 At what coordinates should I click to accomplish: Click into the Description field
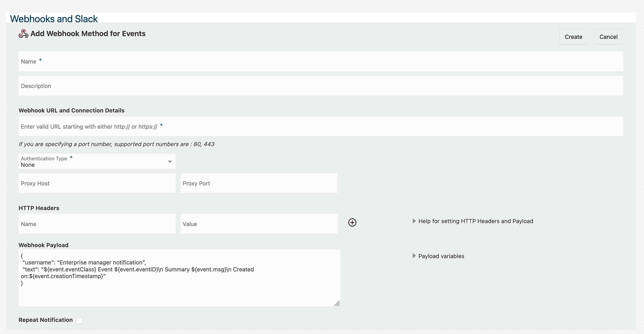[x=320, y=86]
